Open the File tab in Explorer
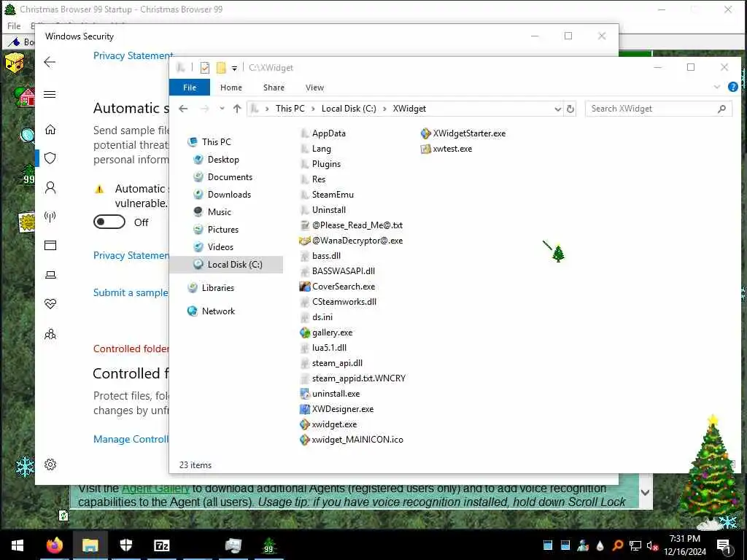 190,87
